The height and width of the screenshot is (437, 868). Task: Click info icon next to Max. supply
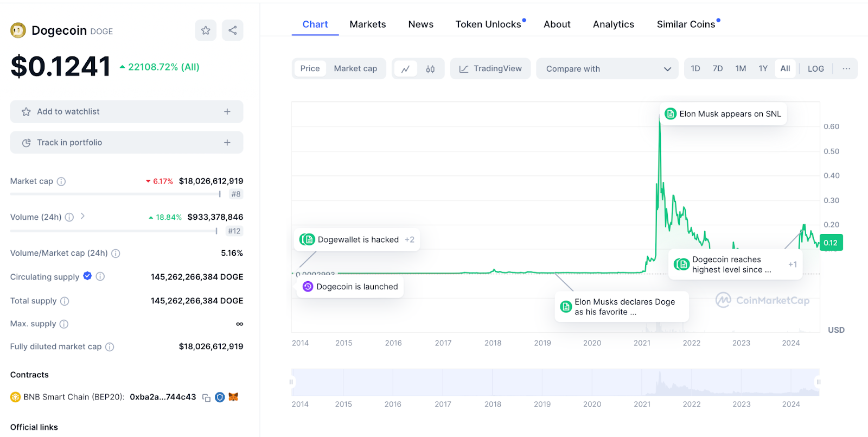64,324
